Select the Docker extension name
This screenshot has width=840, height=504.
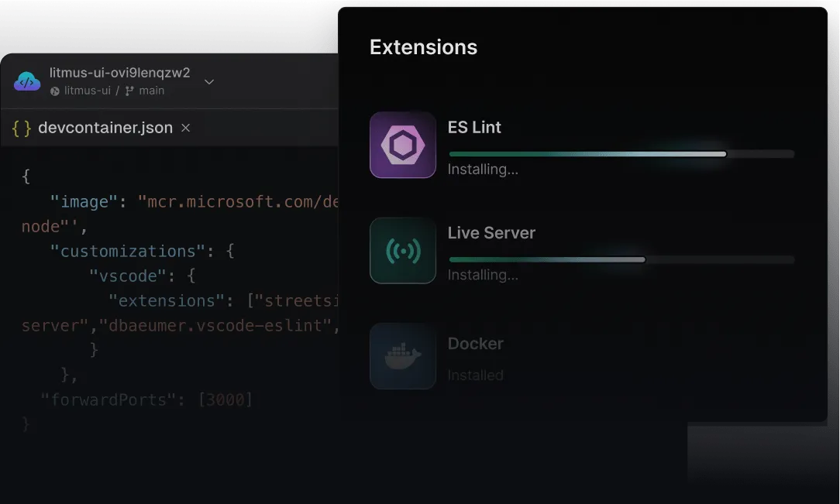coord(475,344)
